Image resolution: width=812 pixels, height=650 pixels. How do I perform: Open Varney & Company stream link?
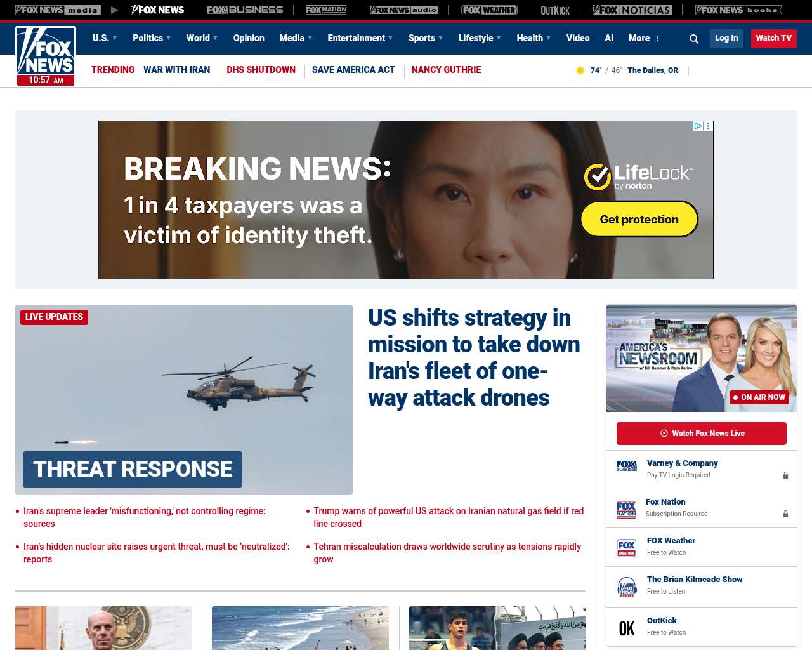(683, 463)
